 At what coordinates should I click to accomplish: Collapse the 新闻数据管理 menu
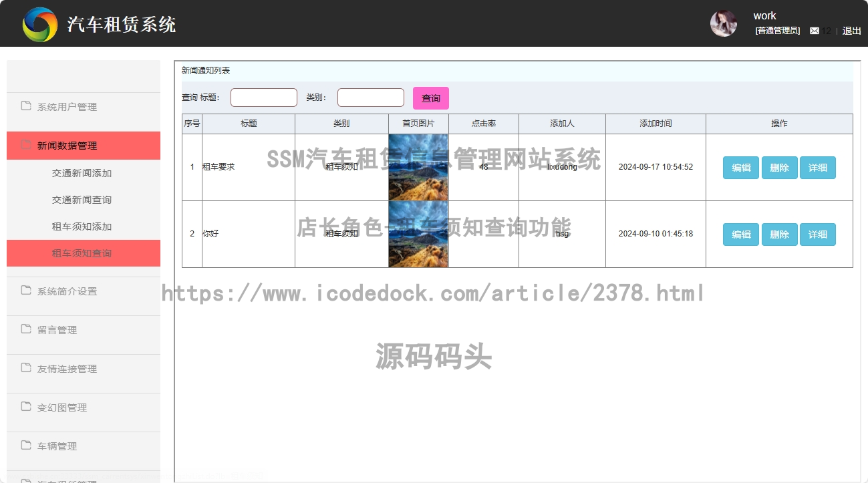84,146
